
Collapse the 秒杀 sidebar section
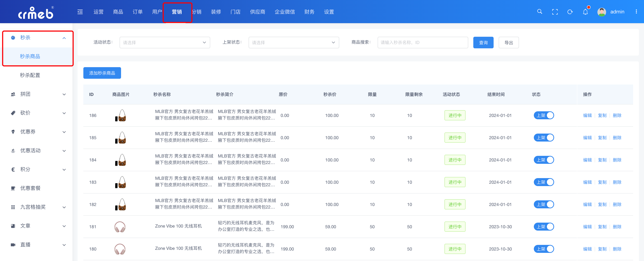tap(64, 38)
